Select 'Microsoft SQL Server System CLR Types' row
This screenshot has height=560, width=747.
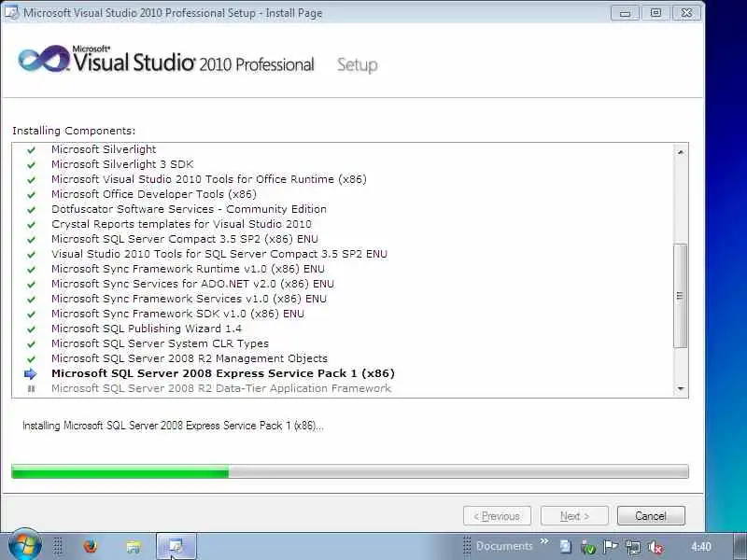click(x=160, y=343)
